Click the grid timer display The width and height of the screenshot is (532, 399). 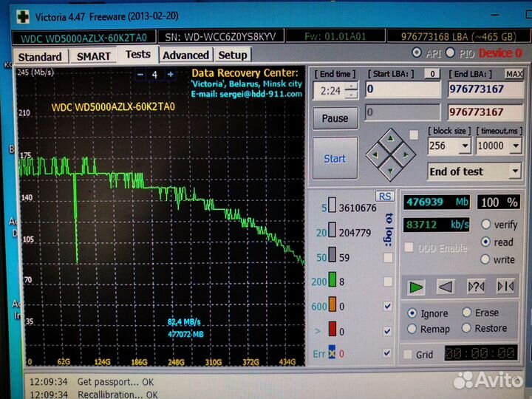(481, 353)
